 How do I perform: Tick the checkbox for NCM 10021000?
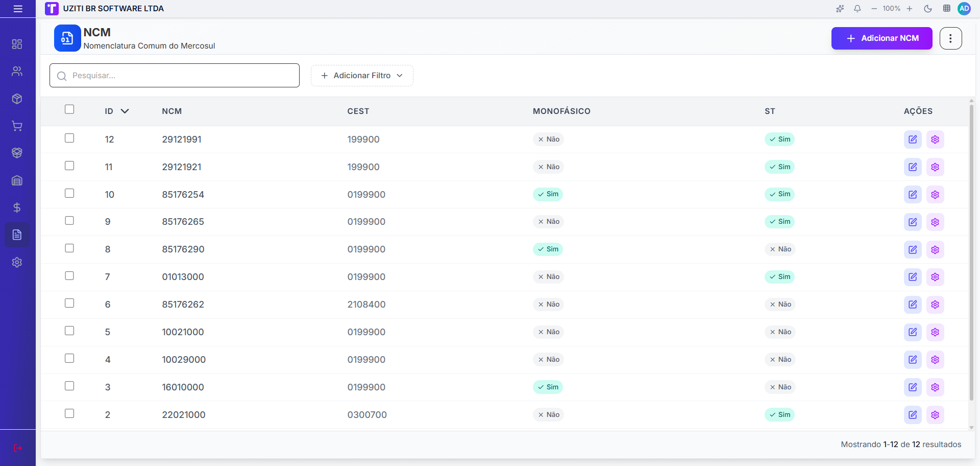click(69, 331)
